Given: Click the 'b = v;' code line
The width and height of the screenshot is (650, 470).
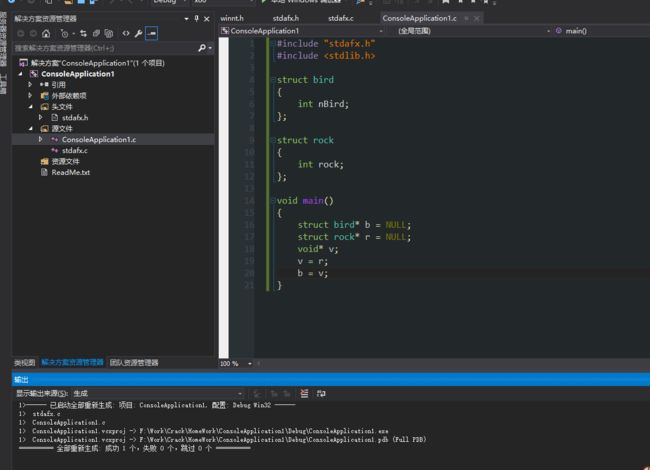Looking at the screenshot, I should 313,273.
